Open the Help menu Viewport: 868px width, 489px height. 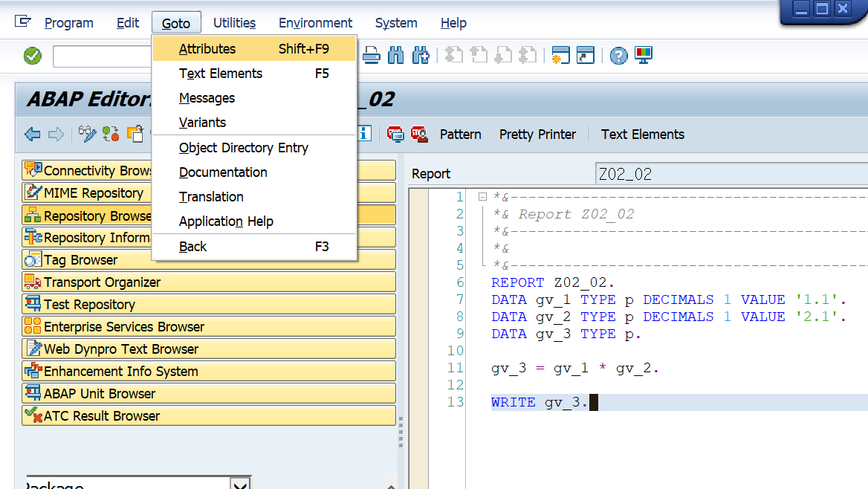pos(453,23)
